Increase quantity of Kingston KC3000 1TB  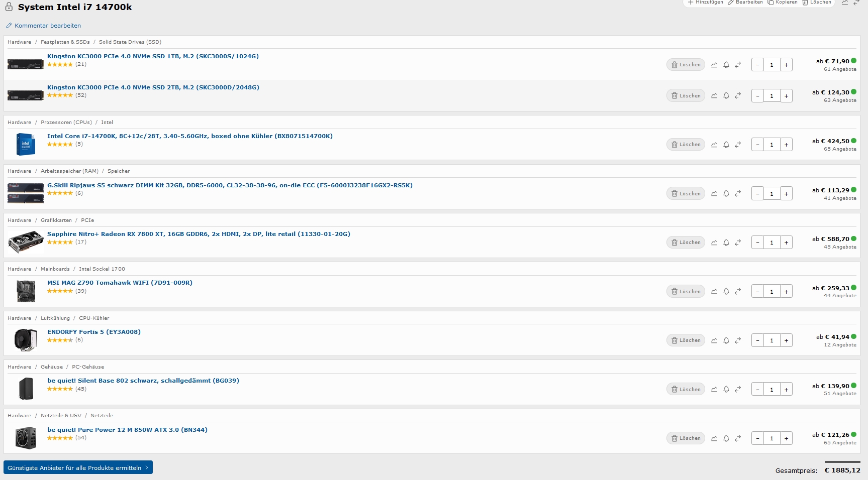pyautogui.click(x=786, y=65)
